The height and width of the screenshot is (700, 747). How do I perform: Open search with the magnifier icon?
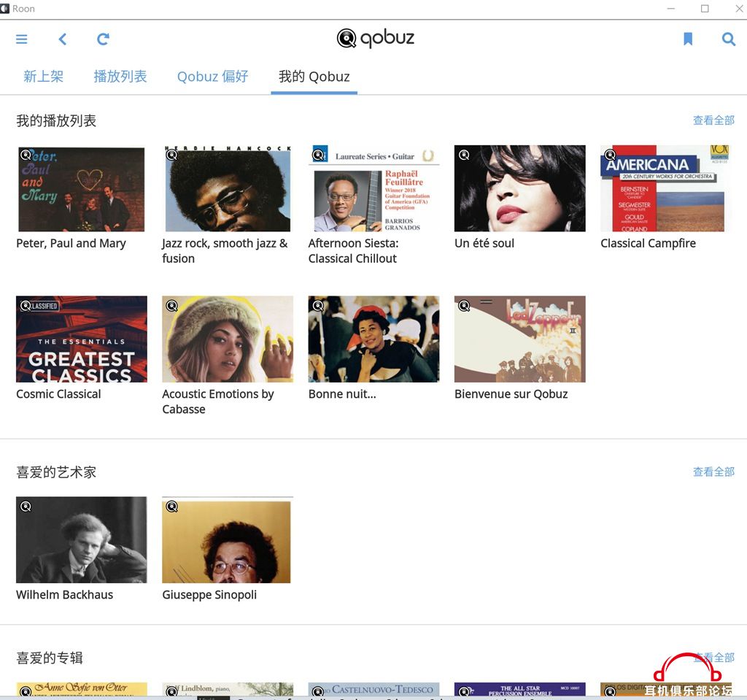point(729,39)
